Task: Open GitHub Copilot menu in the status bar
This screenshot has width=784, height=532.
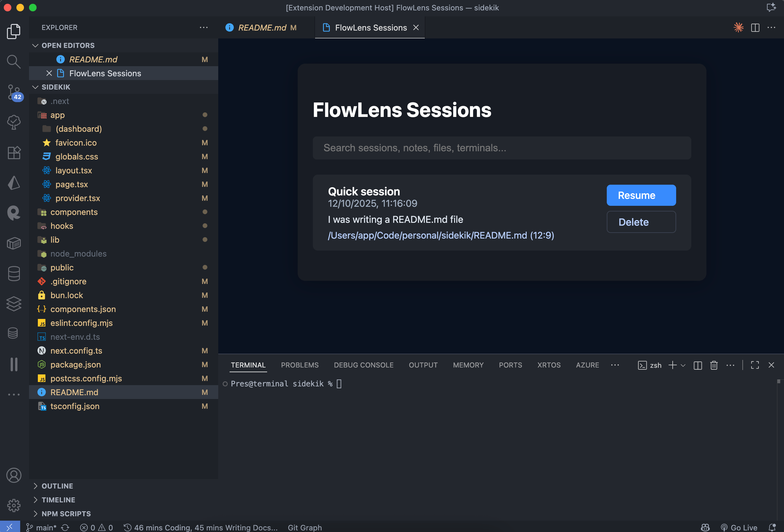Action: click(705, 527)
